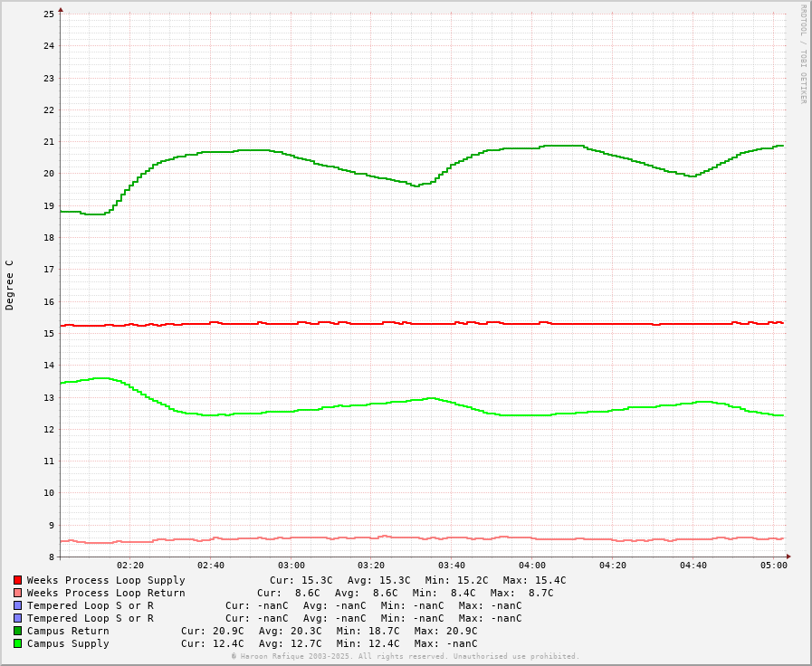Click the dark green Campus Return legend swatch
Viewport: 812px width, 666px height.
coord(17,631)
